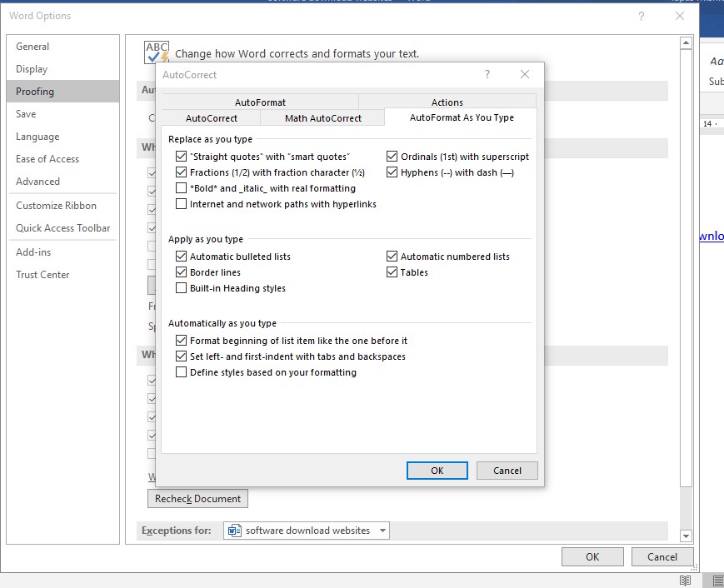
Task: Click Cancel in the AutoCorrect dialog
Action: tap(507, 471)
